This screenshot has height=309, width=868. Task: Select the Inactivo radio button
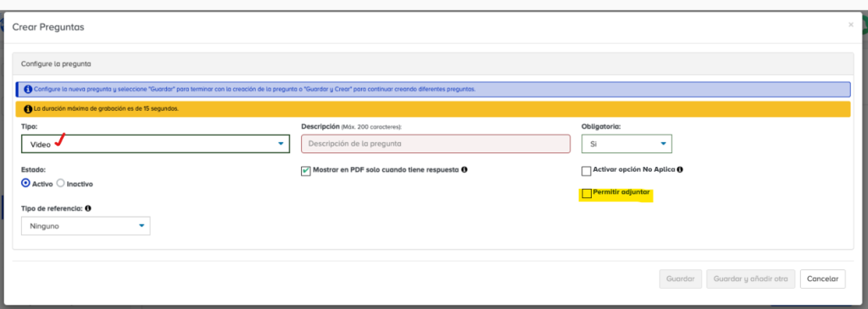[61, 183]
